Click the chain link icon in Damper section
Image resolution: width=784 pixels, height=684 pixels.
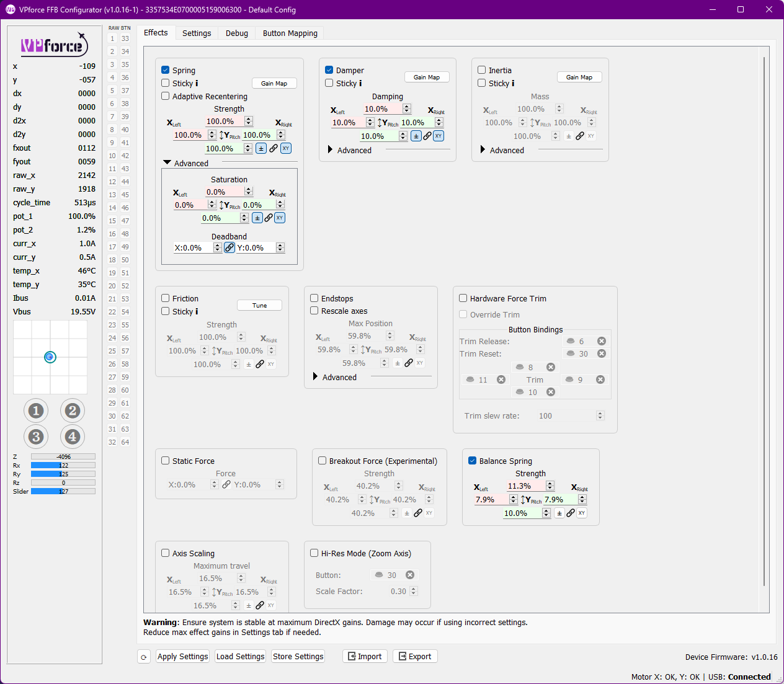tap(427, 136)
